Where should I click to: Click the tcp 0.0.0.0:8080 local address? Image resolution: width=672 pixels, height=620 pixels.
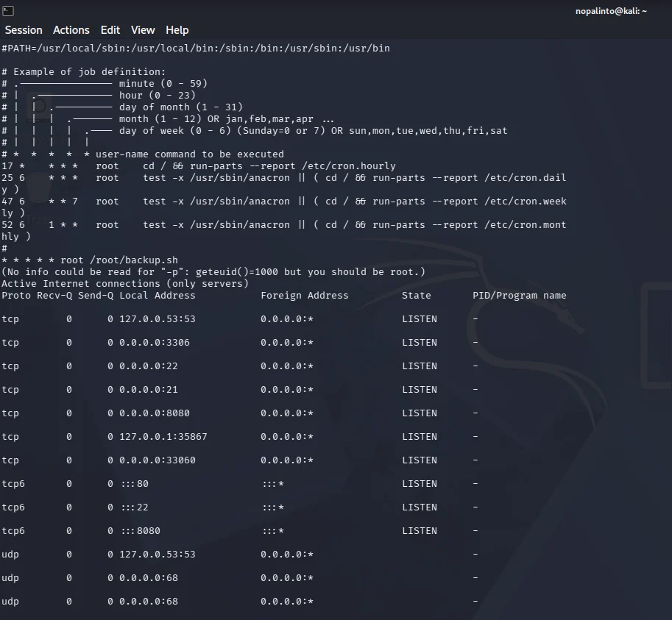pos(155,413)
